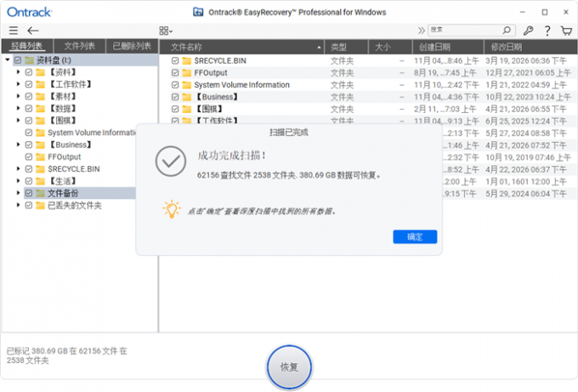This screenshot has height=392, width=578.
Task: Open the shopping cart icon
Action: coord(566,31)
